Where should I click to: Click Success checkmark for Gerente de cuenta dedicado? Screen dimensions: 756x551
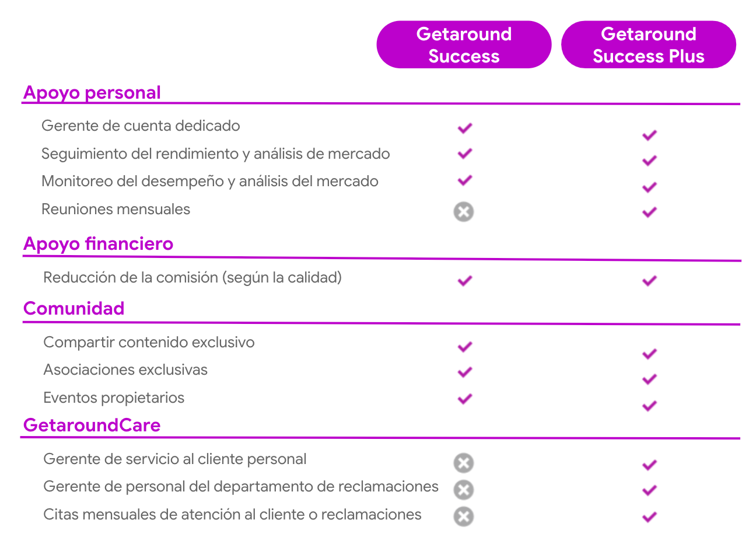(465, 128)
